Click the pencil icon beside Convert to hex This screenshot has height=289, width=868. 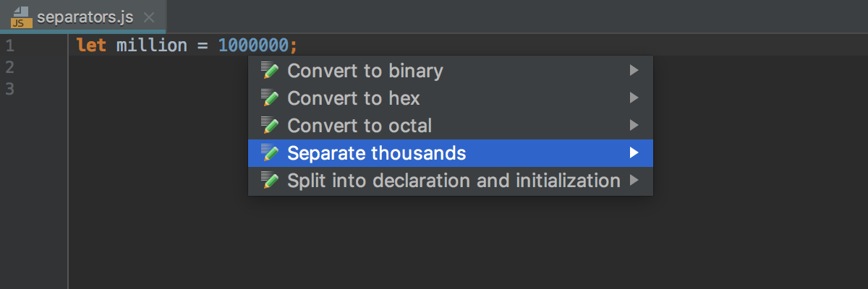coord(270,98)
